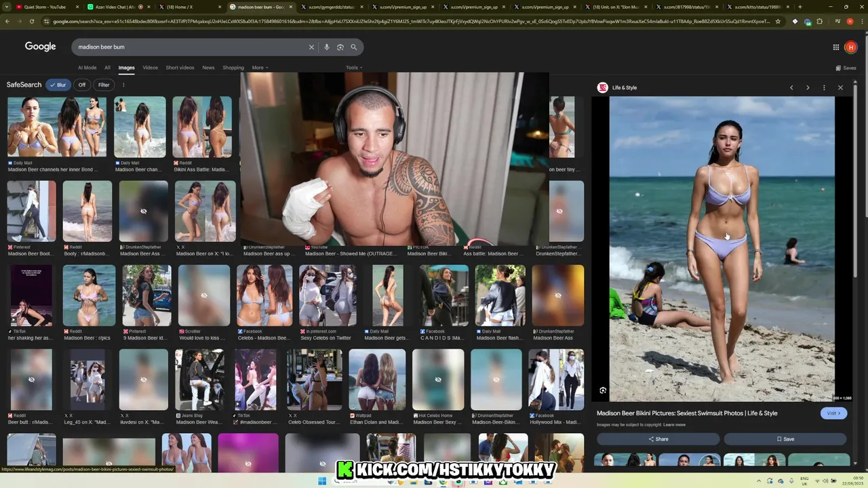Select Filter SafeSearch option

(x=104, y=85)
